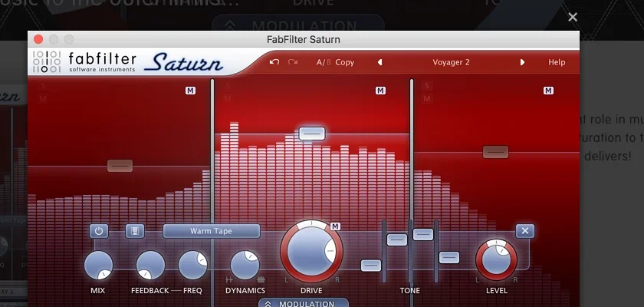
Task: Click the M badge beside Drive knob
Action: coord(336,226)
